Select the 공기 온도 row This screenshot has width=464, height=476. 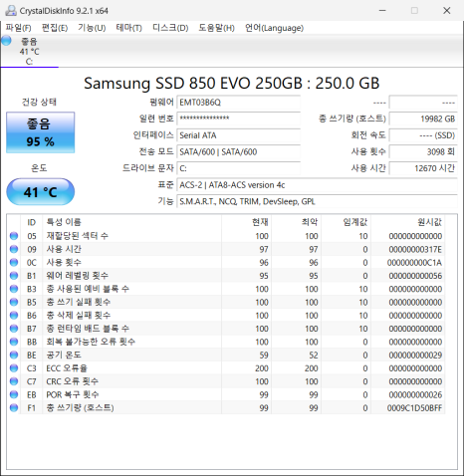(226, 355)
